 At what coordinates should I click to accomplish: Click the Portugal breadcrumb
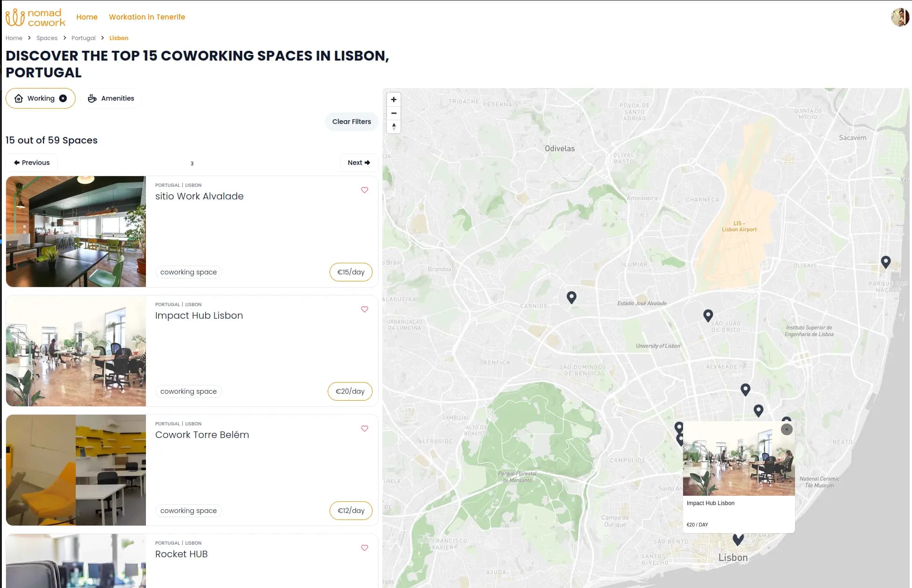point(83,38)
